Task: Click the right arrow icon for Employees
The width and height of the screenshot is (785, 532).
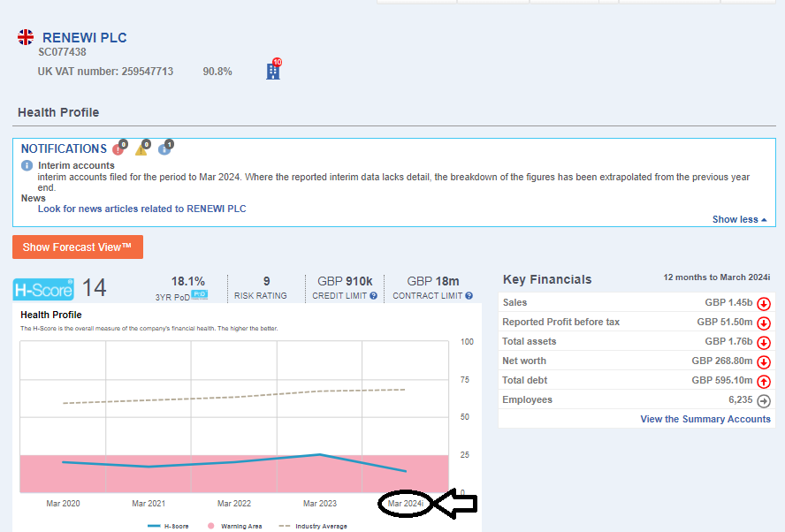Action: pyautogui.click(x=764, y=401)
